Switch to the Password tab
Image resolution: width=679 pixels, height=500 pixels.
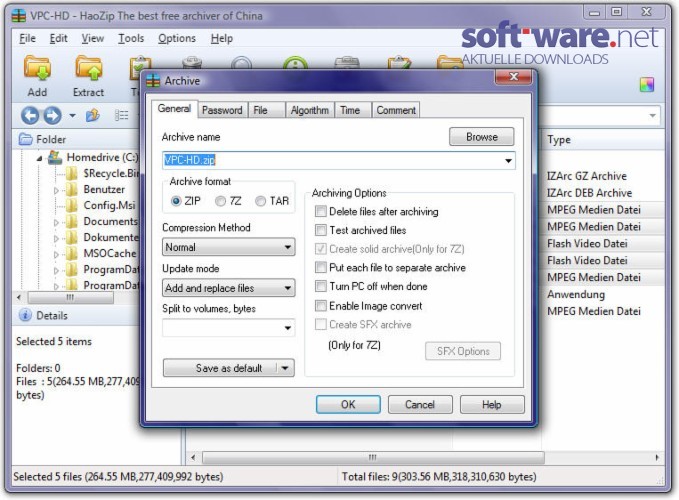pos(222,110)
